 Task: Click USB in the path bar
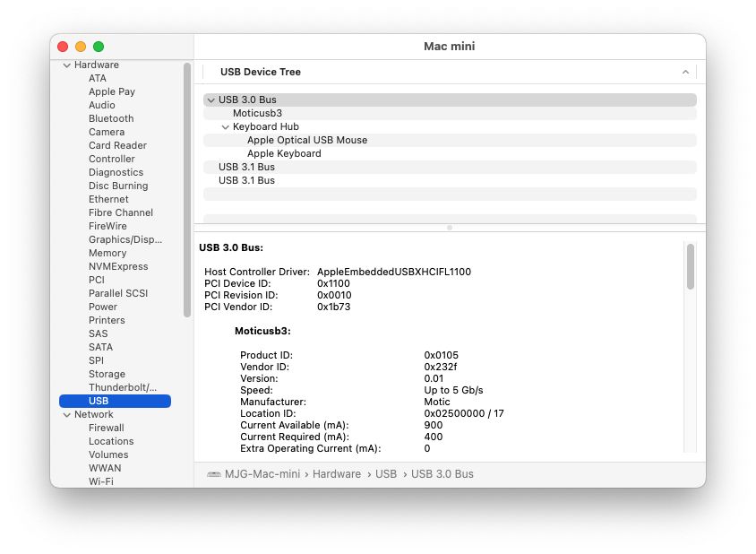[x=386, y=474]
